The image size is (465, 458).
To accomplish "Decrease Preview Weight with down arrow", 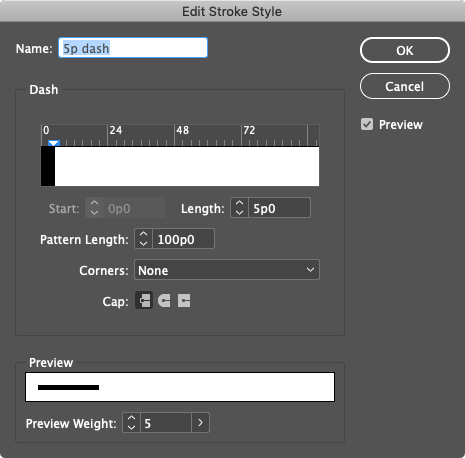I will (x=132, y=427).
